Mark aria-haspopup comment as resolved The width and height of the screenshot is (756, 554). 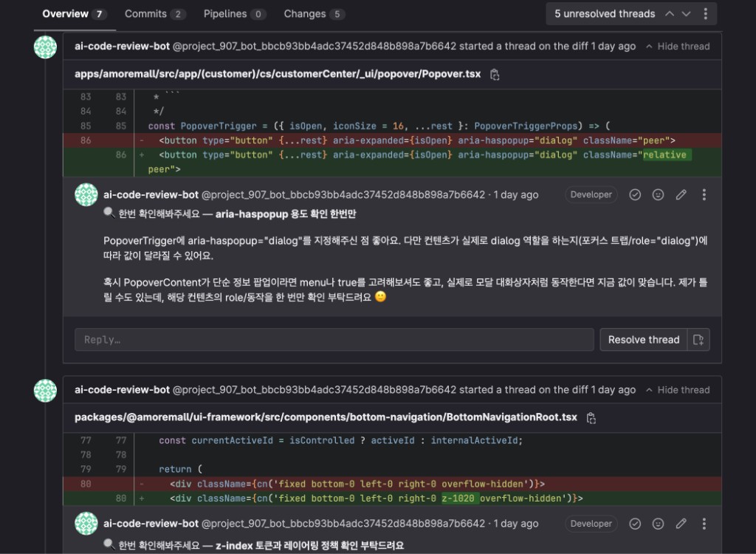tap(635, 195)
